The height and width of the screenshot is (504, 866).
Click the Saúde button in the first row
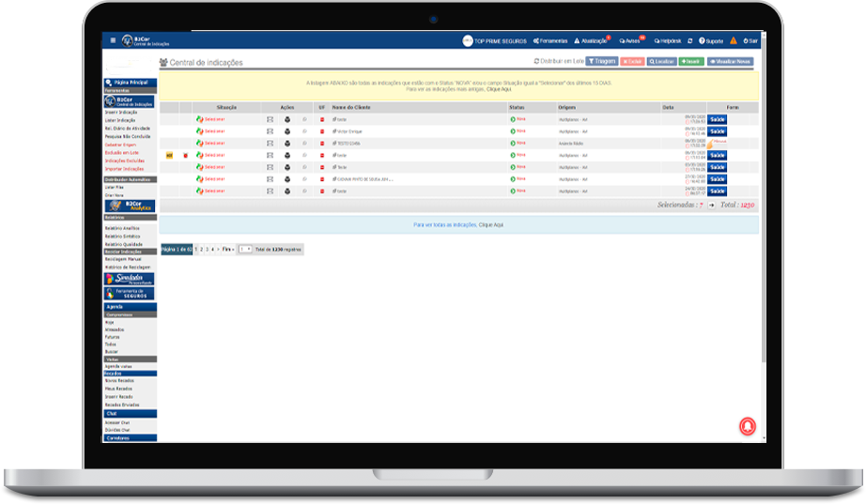click(717, 119)
